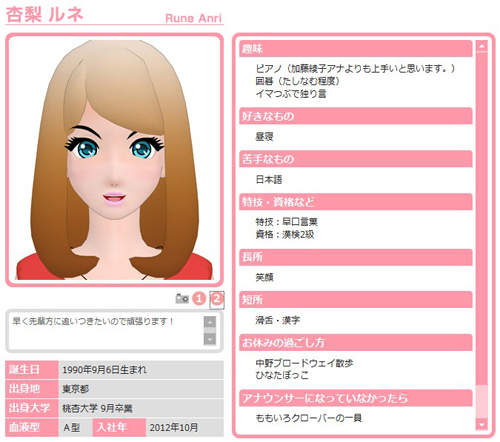500x442 pixels.
Task: Click the 短所 section header
Action: [x=356, y=300]
